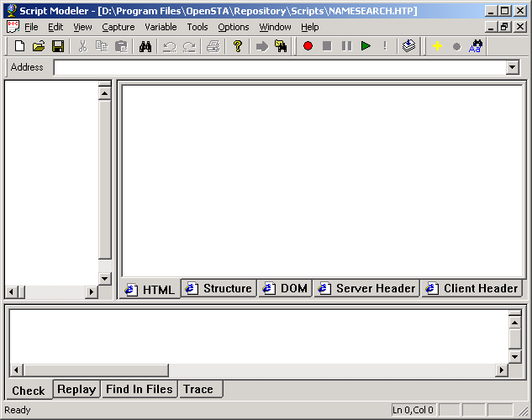Click the Ready status bar text

click(18, 410)
